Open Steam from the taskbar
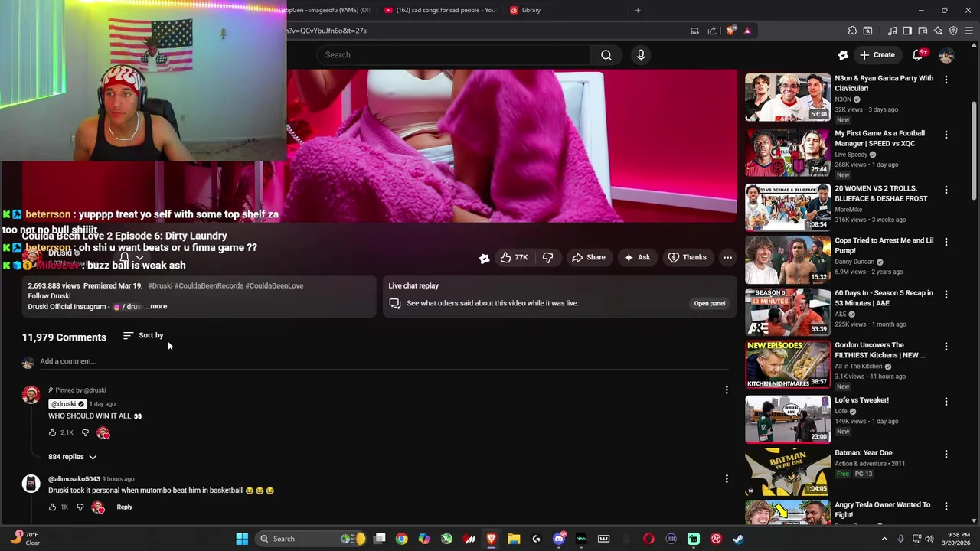Image resolution: width=980 pixels, height=551 pixels. click(x=738, y=539)
